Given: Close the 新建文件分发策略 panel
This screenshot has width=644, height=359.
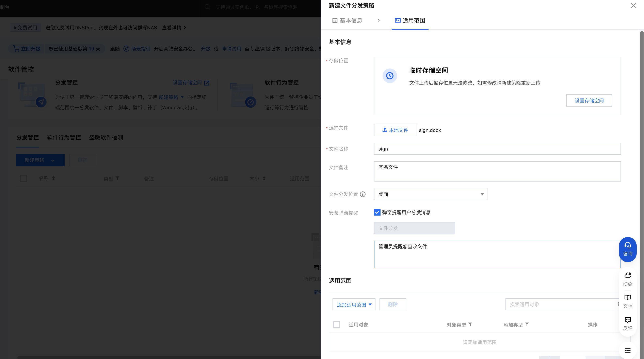Looking at the screenshot, I should pos(633,5).
